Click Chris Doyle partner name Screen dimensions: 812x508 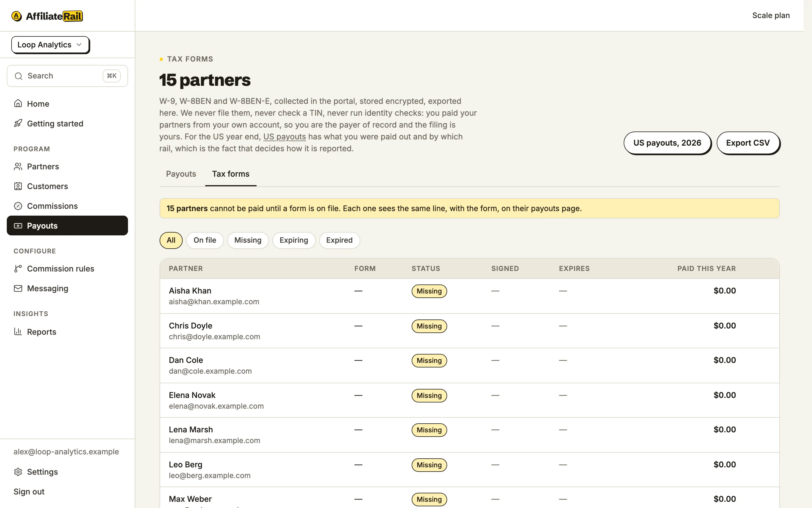pyautogui.click(x=190, y=326)
